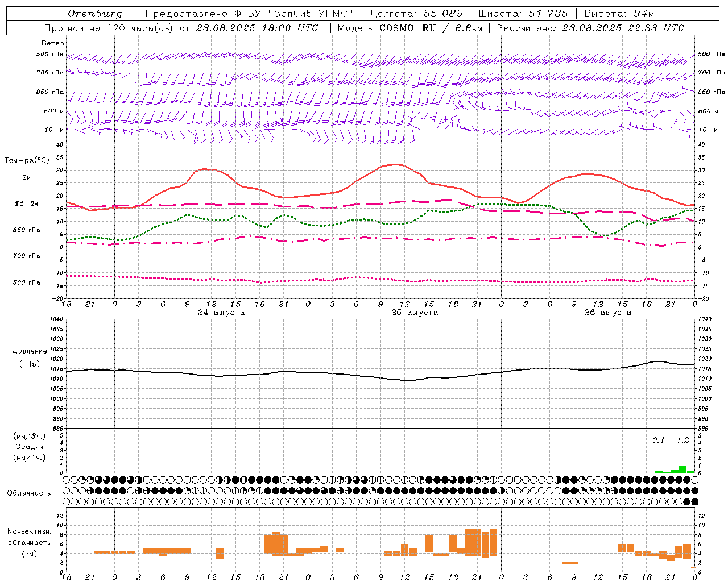Image resolution: width=728 pixels, height=582 pixels.
Task: Click the 'Высота: 94м' elevation text
Action: (619, 14)
